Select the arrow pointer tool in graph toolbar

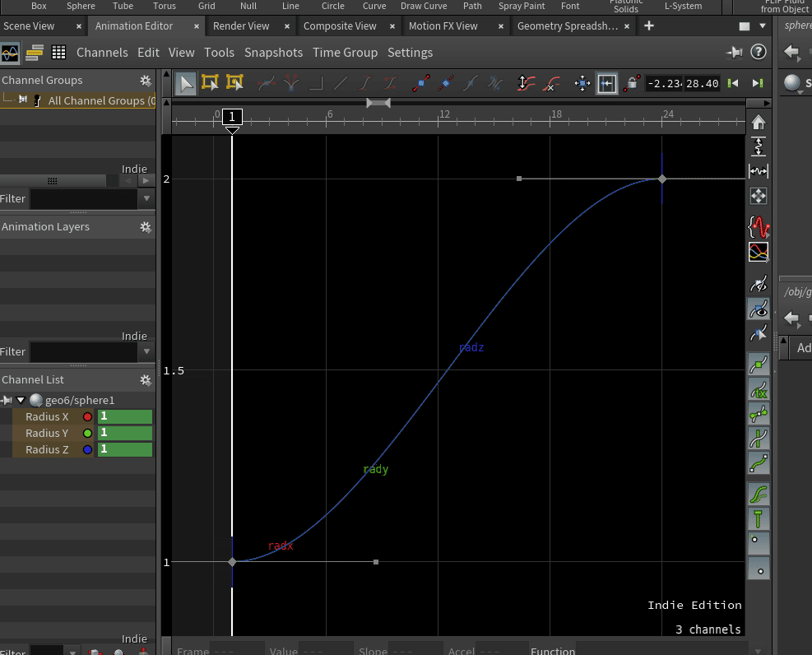185,83
